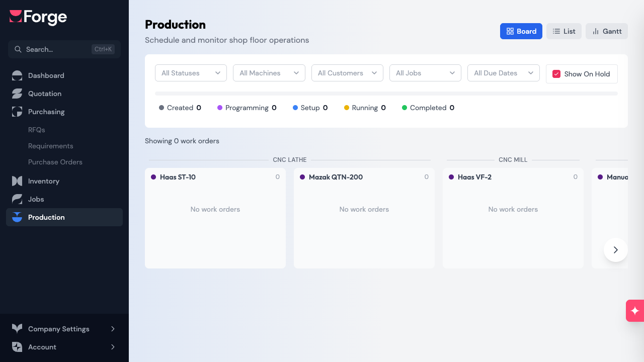Go to RFQs under Purchasing
The image size is (644, 362).
point(37,130)
